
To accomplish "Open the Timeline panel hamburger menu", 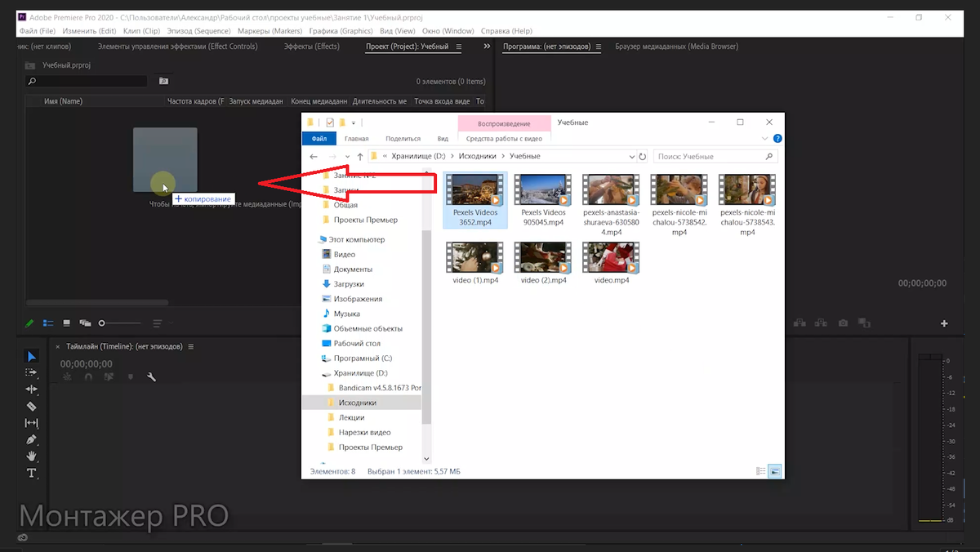I will [x=193, y=345].
